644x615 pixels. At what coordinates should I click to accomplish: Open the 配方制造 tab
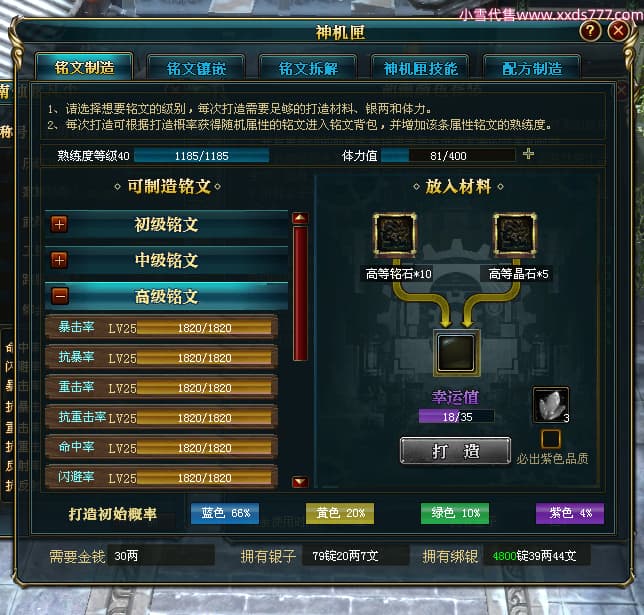pyautogui.click(x=532, y=68)
